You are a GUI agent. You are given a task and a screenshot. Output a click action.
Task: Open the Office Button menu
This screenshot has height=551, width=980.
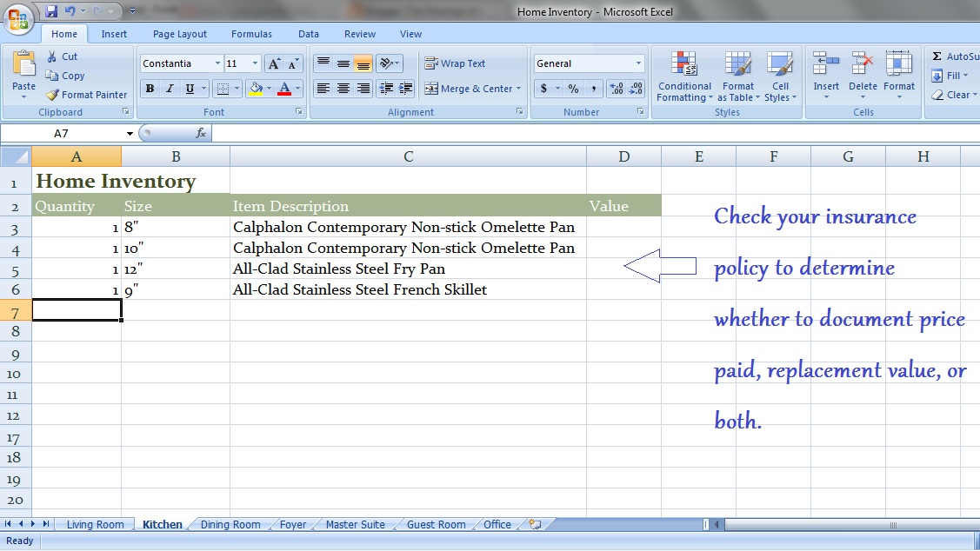(18, 19)
